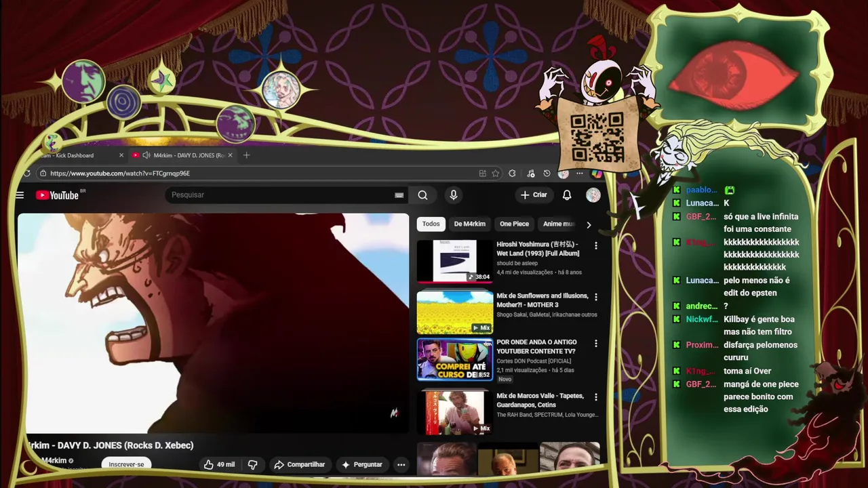868x488 pixels.
Task: Open POR ONDE ANDA O ANTIGO YOUTUBER title
Action: 536,347
